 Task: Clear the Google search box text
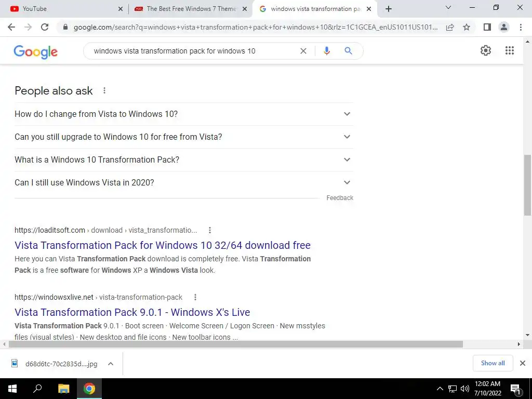[x=303, y=51]
